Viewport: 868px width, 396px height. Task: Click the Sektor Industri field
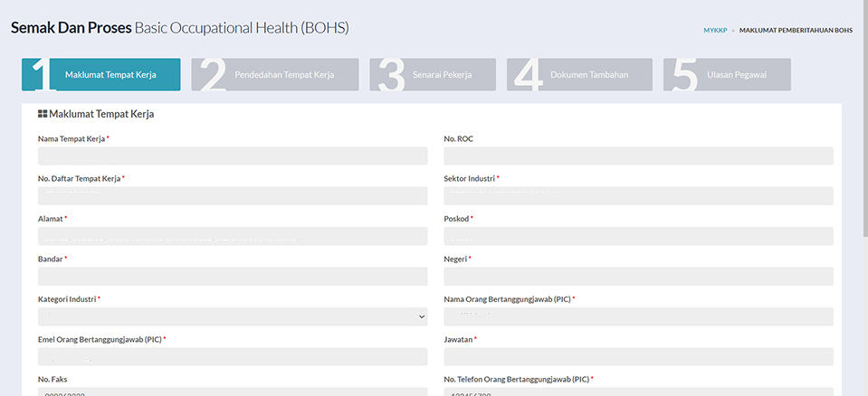pyautogui.click(x=639, y=196)
